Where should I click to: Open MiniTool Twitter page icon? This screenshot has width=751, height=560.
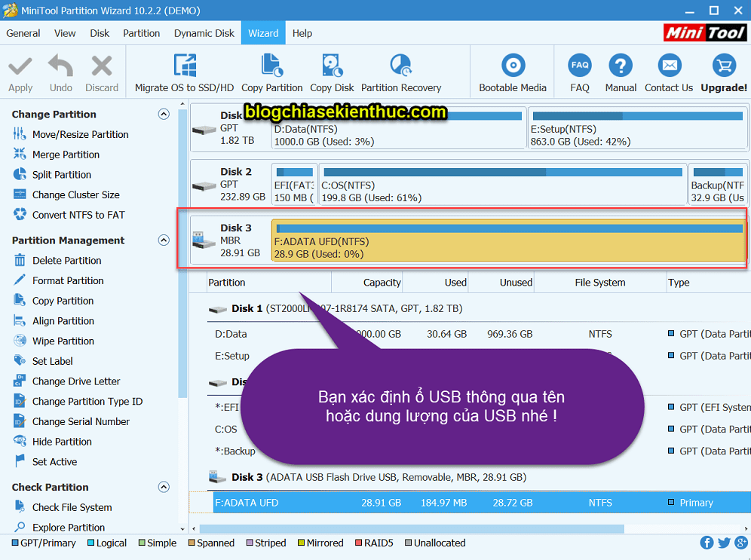[x=724, y=543]
